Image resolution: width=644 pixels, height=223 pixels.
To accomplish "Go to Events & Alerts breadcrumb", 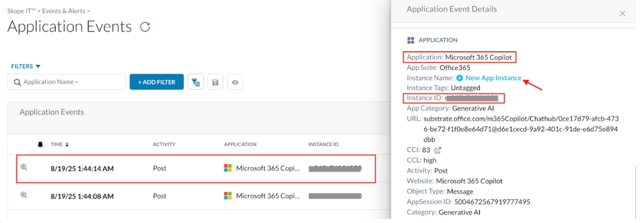I will 64,11.
